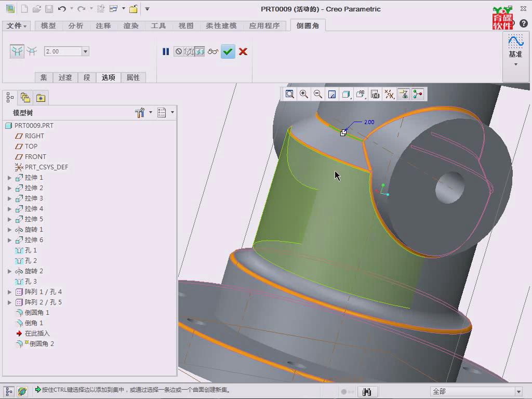
Task: Regenerate the model from quick access toolbar
Action: (101, 9)
